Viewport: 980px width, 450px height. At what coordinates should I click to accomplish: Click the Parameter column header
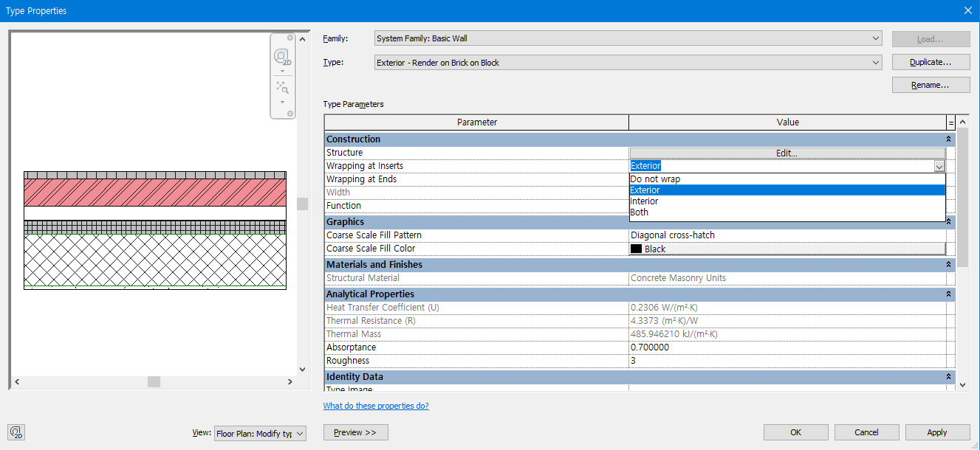[476, 122]
